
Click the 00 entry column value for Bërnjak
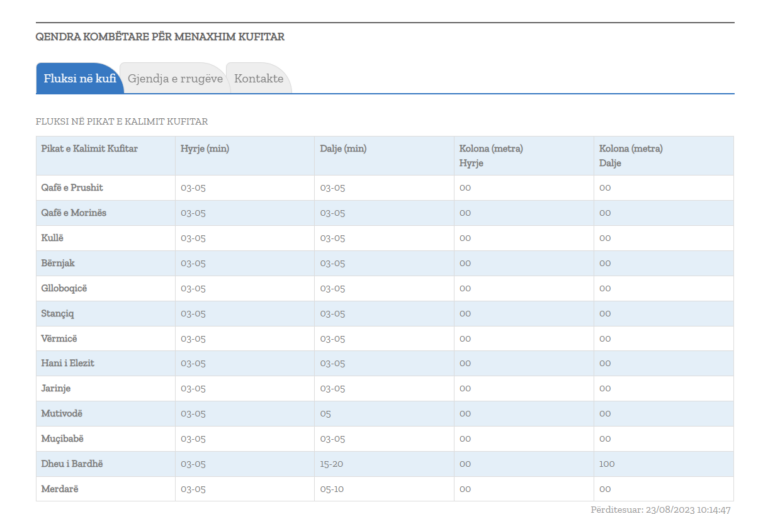(x=465, y=263)
